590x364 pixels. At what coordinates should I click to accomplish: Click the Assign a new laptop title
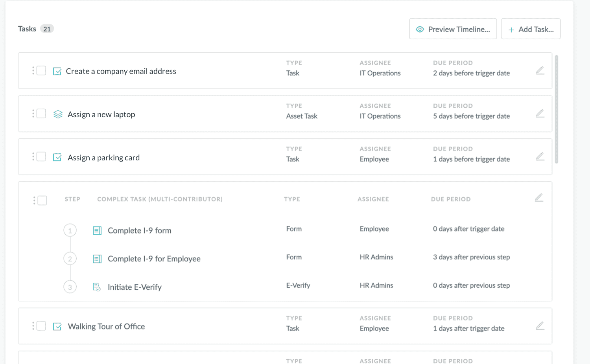coord(101,114)
